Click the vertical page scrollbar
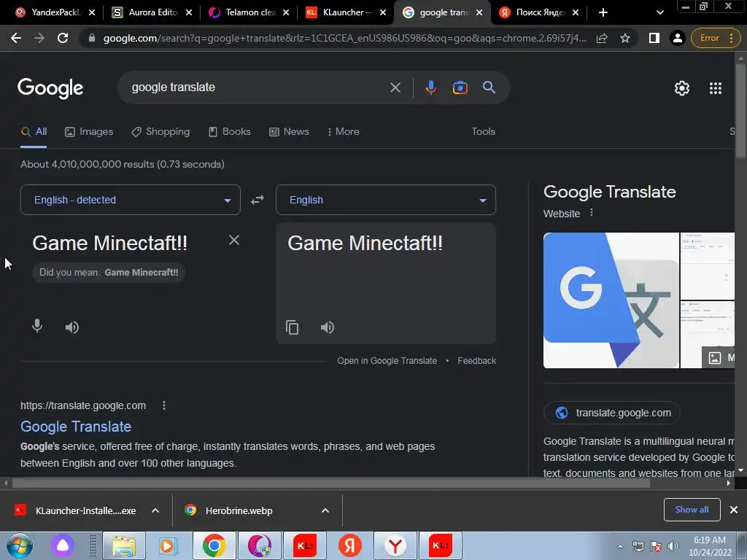747x560 pixels. tap(740, 109)
